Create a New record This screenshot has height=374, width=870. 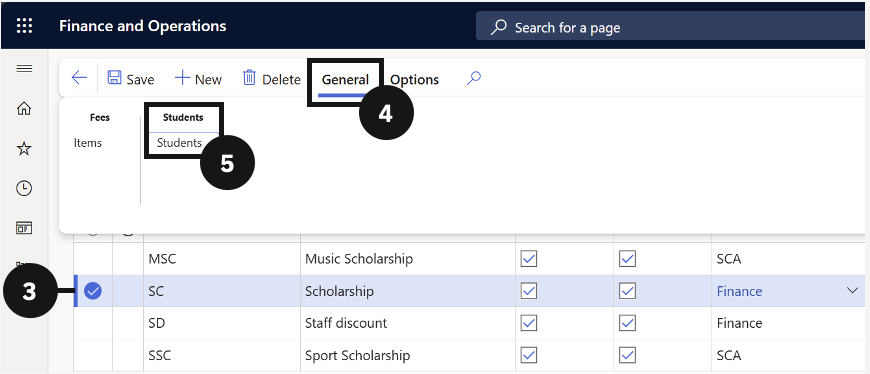pyautogui.click(x=198, y=79)
